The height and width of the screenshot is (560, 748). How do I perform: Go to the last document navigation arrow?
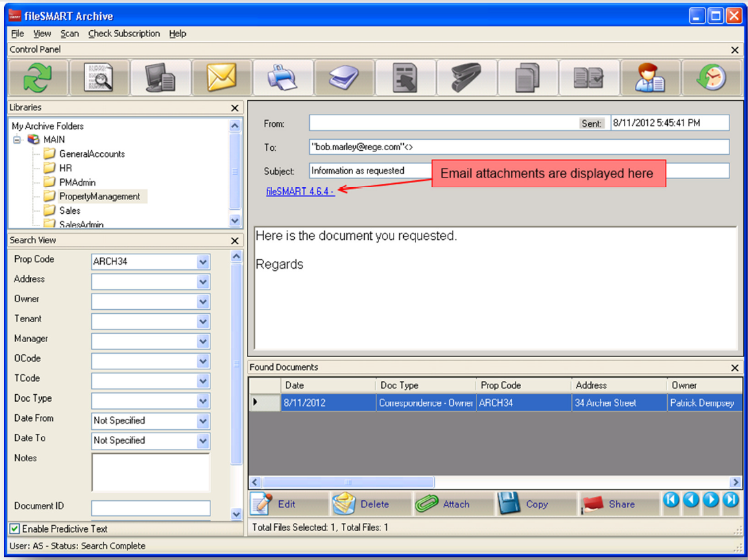pos(731,500)
